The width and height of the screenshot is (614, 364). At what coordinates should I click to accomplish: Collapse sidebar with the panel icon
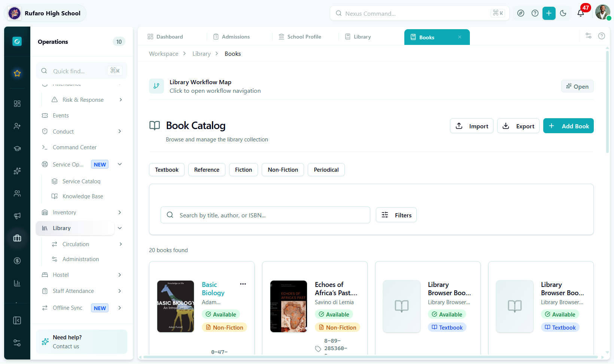[x=17, y=321]
